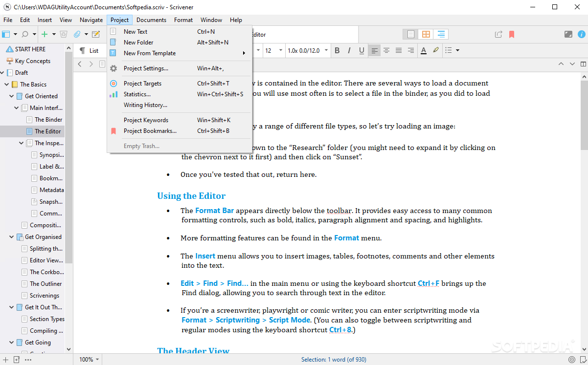Image resolution: width=588 pixels, height=365 pixels.
Task: Click the plus icon in binder footer
Action: click(6, 360)
